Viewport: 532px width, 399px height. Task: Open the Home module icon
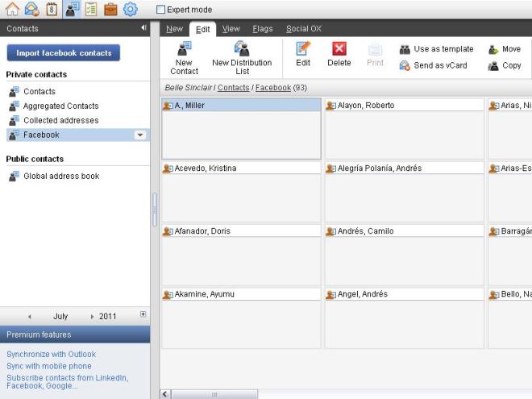[12, 10]
